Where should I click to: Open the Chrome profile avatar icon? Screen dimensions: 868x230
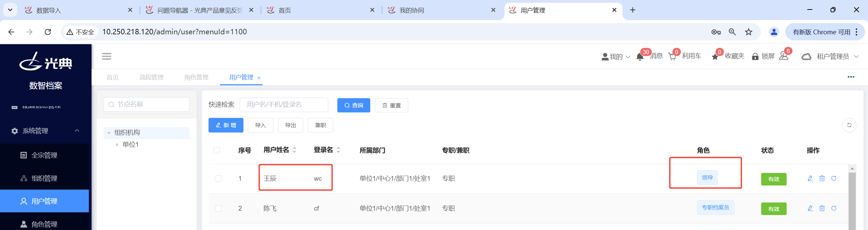774,32
